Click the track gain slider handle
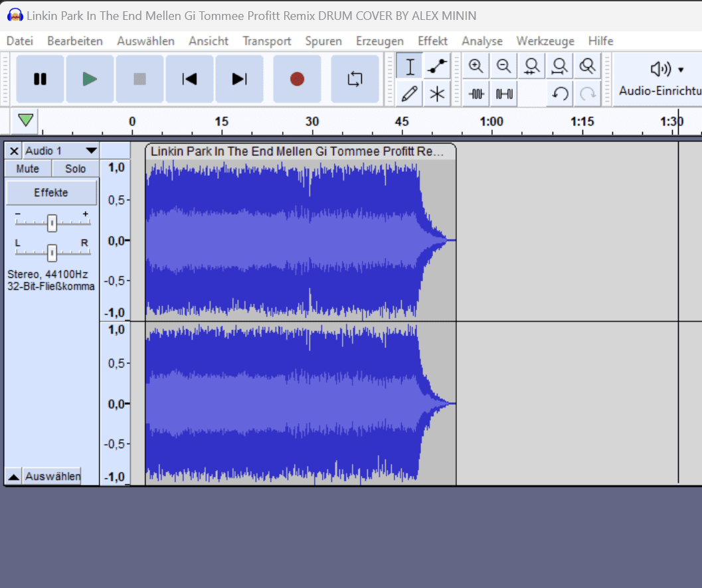Screen dimensions: 702x588 click(x=52, y=223)
